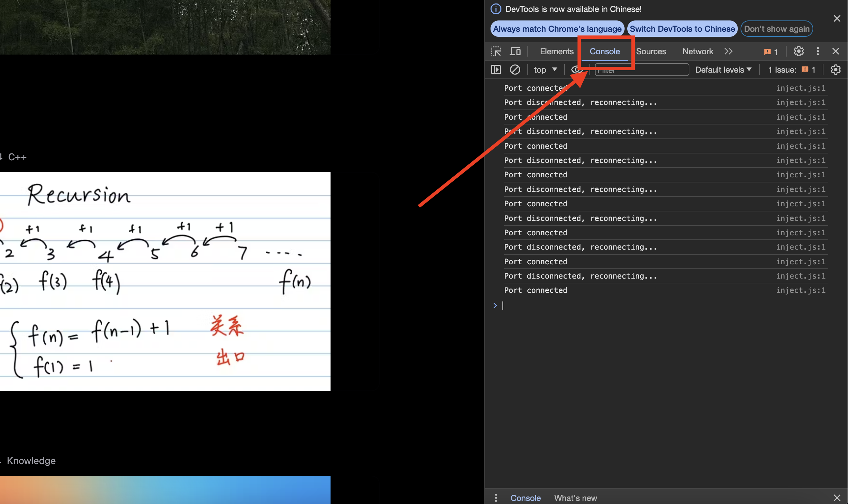Open the What's new drawer tab
The width and height of the screenshot is (848, 504).
pyautogui.click(x=575, y=498)
